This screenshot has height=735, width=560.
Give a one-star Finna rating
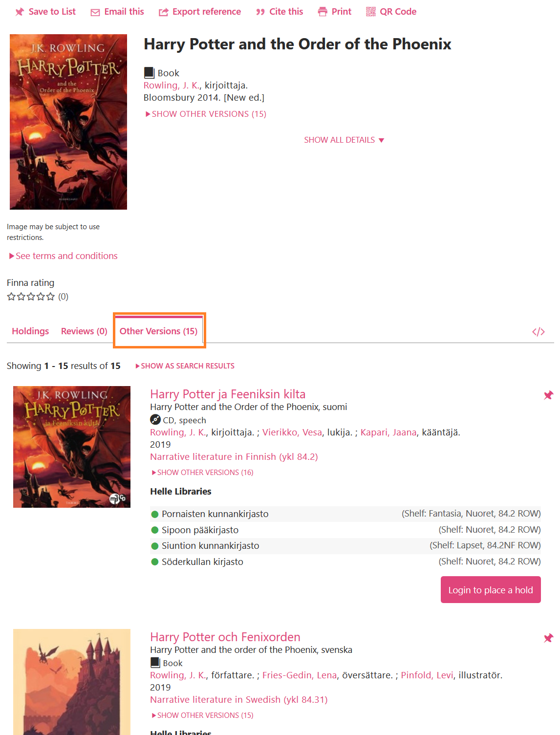(11, 296)
